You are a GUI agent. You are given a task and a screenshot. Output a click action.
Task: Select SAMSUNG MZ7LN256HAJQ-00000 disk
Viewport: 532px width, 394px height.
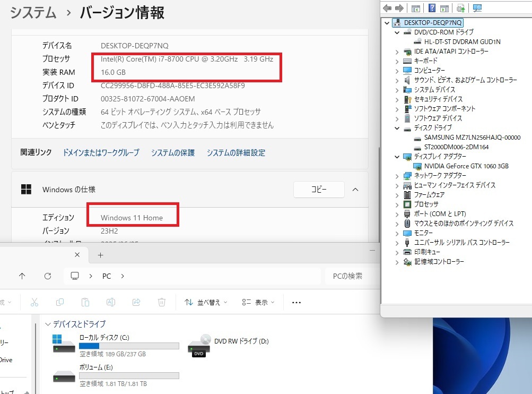tap(472, 138)
